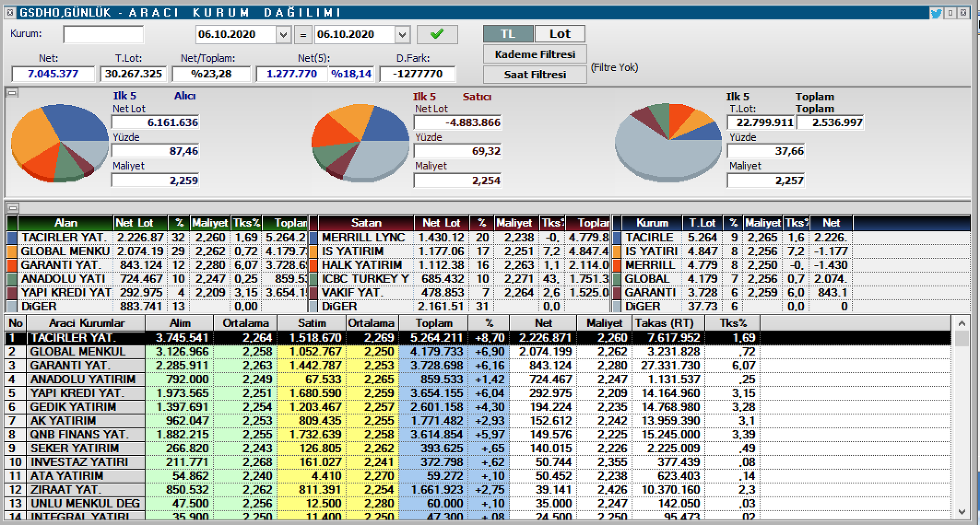The width and height of the screenshot is (980, 525).
Task: Switch display to TL mode
Action: [508, 34]
